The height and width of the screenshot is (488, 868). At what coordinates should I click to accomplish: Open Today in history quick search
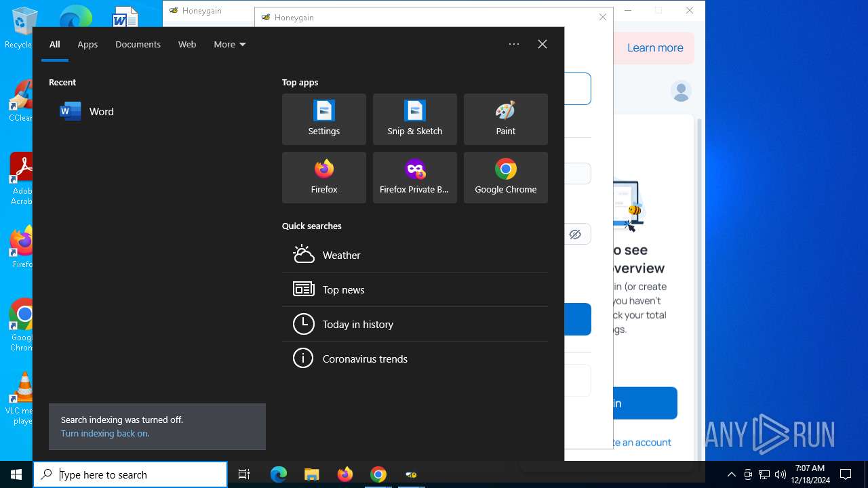pos(415,324)
